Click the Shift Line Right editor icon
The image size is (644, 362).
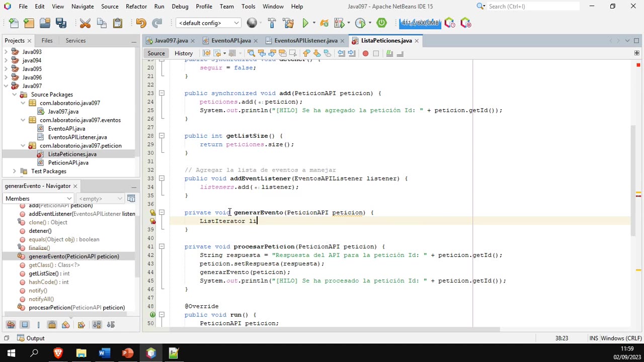click(x=351, y=53)
